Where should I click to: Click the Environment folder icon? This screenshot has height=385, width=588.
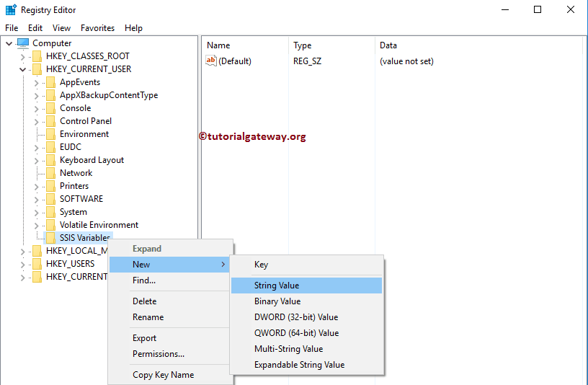tap(50, 134)
